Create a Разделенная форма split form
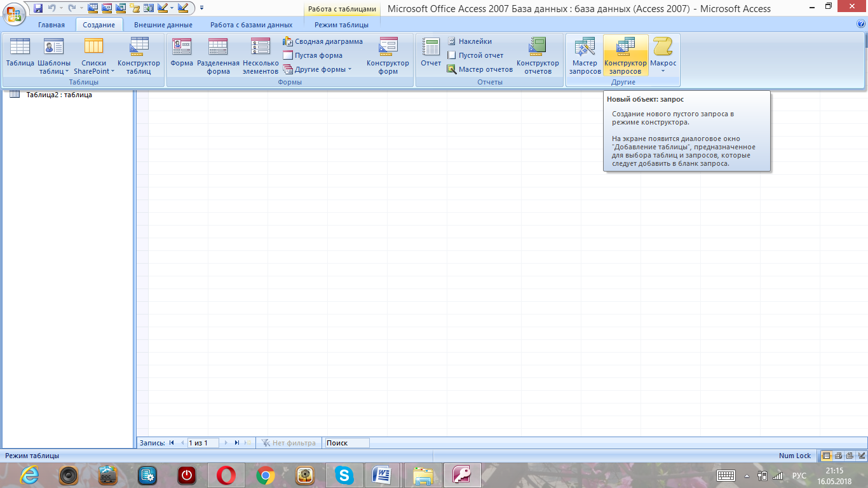This screenshot has width=868, height=488. tap(218, 55)
